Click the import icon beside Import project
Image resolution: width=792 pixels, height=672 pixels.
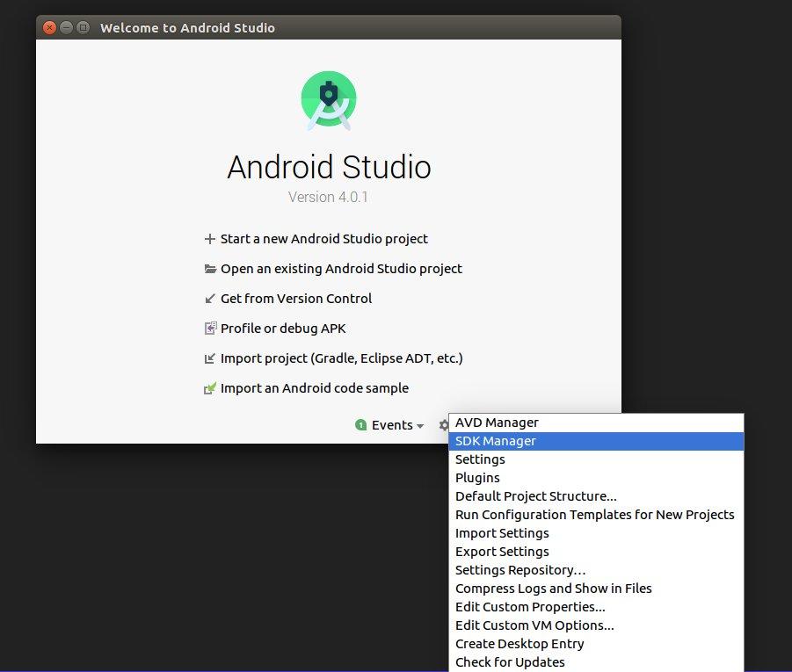(x=209, y=358)
